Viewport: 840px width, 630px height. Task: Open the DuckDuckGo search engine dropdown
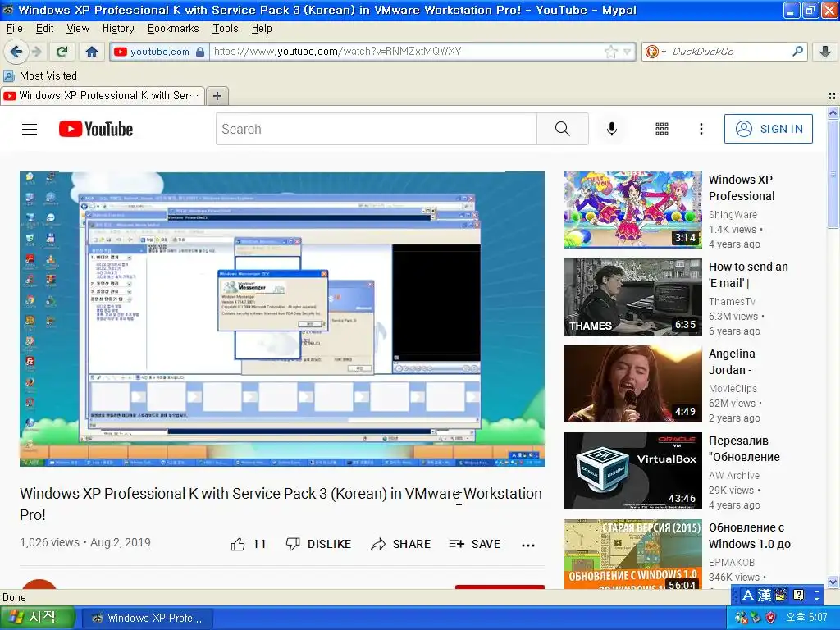tap(655, 52)
